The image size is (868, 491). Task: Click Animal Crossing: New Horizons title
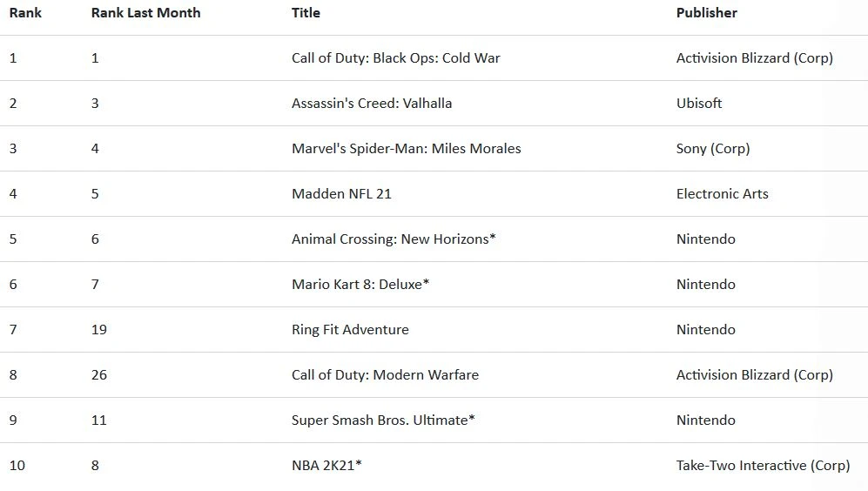tap(394, 239)
